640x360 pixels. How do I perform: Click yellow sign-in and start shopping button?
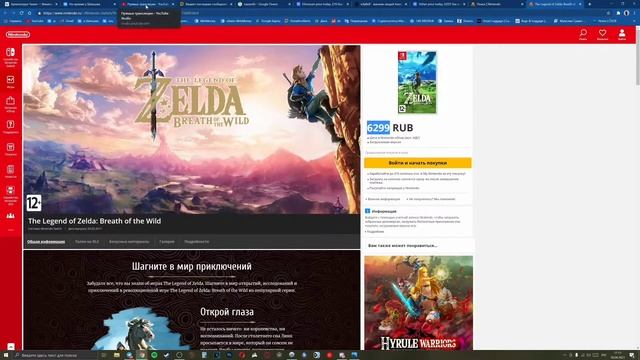click(418, 163)
